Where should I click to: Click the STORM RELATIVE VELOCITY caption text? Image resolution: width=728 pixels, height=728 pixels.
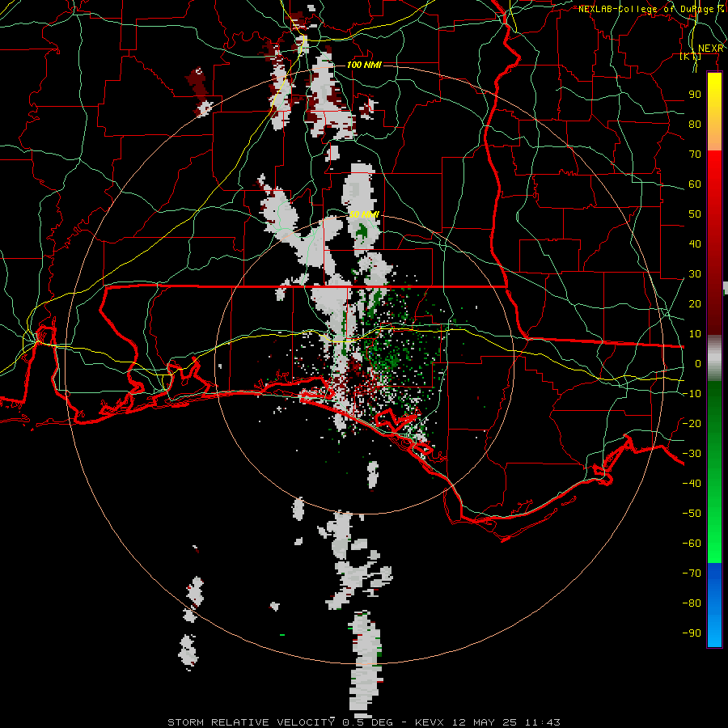[253, 722]
